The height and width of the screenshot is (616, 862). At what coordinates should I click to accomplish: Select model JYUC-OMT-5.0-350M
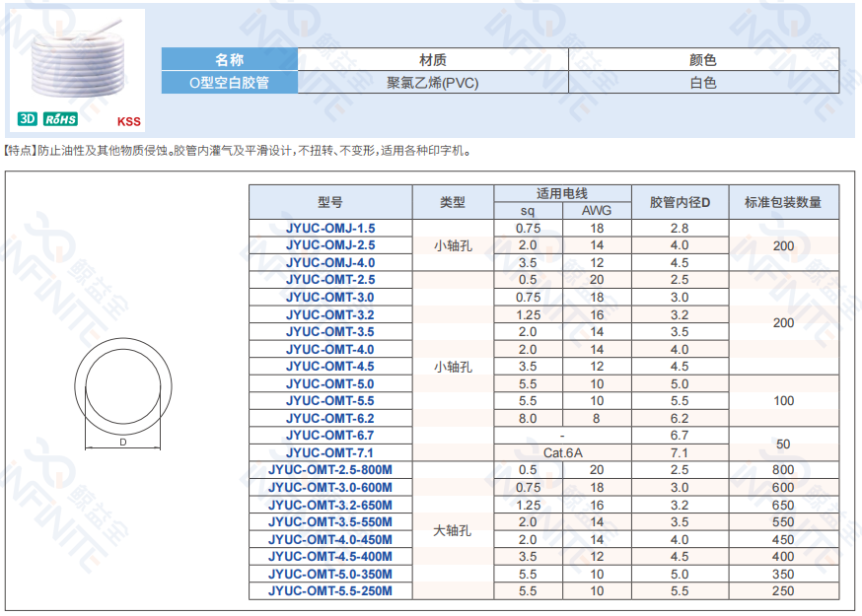[330, 575]
